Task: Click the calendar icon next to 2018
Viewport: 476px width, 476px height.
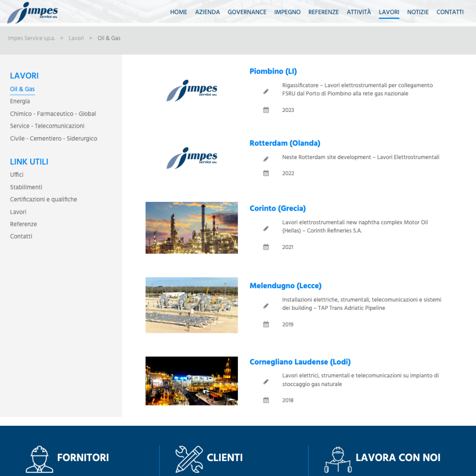Action: pos(266,400)
